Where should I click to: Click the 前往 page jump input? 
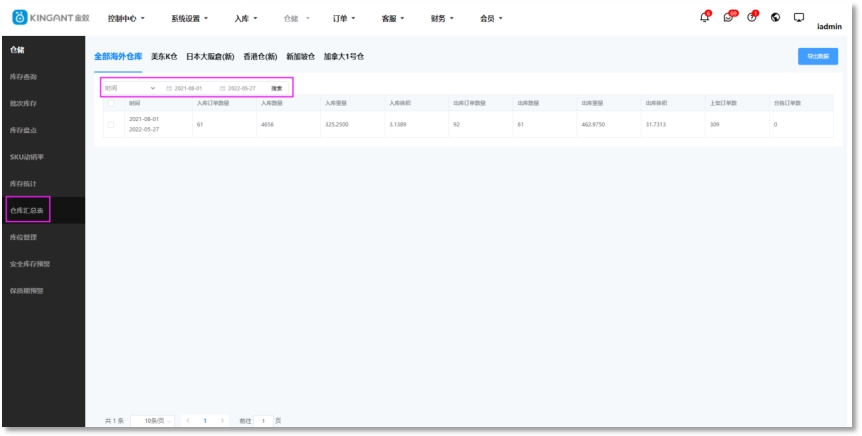(263, 421)
